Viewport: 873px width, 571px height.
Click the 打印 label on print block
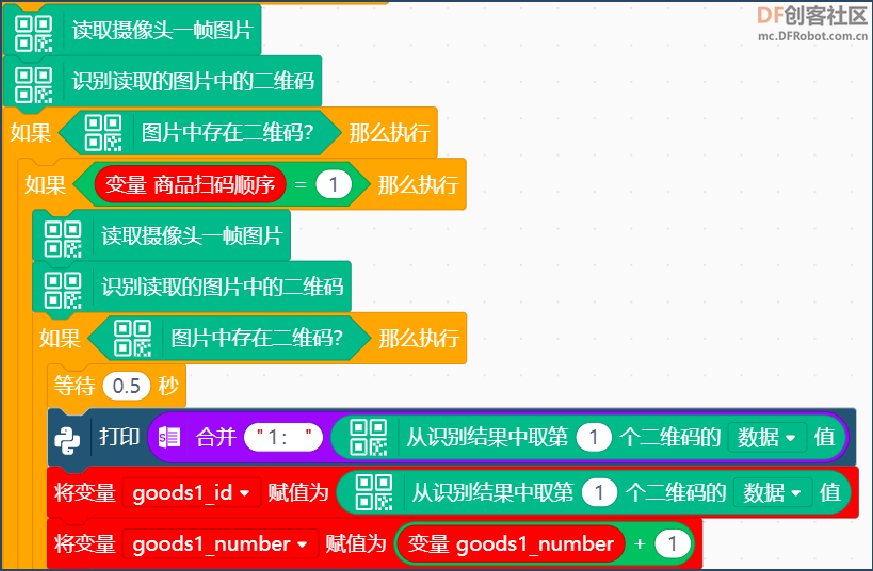119,437
